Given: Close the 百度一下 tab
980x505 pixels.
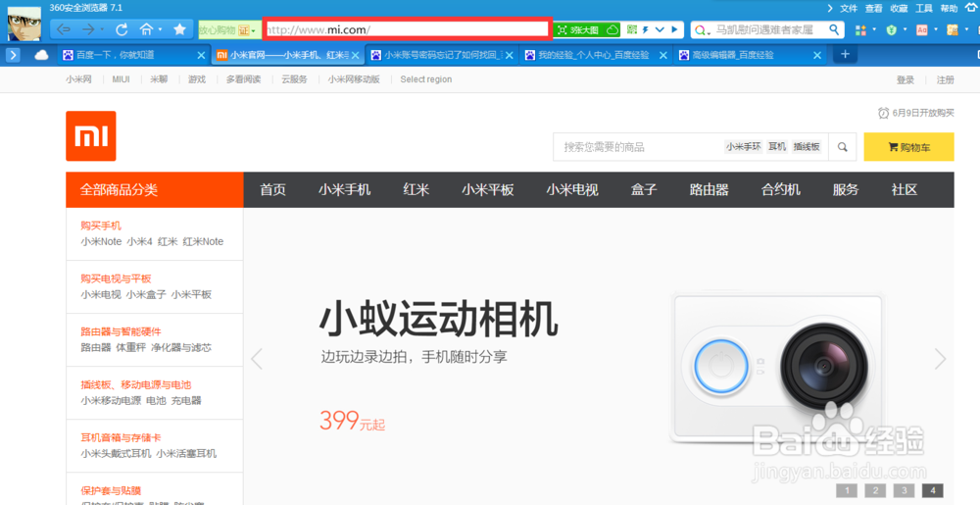Looking at the screenshot, I should [201, 55].
